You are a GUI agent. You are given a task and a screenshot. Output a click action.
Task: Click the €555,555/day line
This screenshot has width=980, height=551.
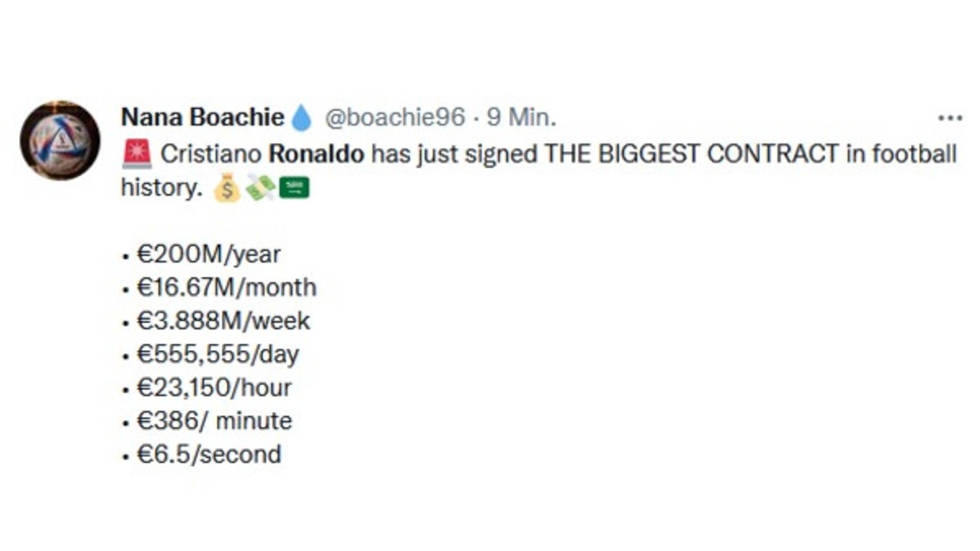(x=218, y=354)
